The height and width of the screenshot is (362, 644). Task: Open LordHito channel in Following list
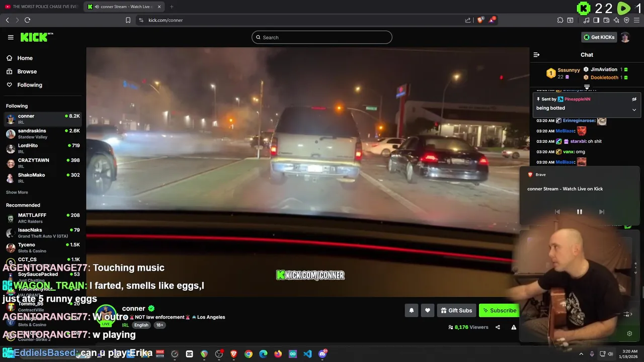coord(43,148)
